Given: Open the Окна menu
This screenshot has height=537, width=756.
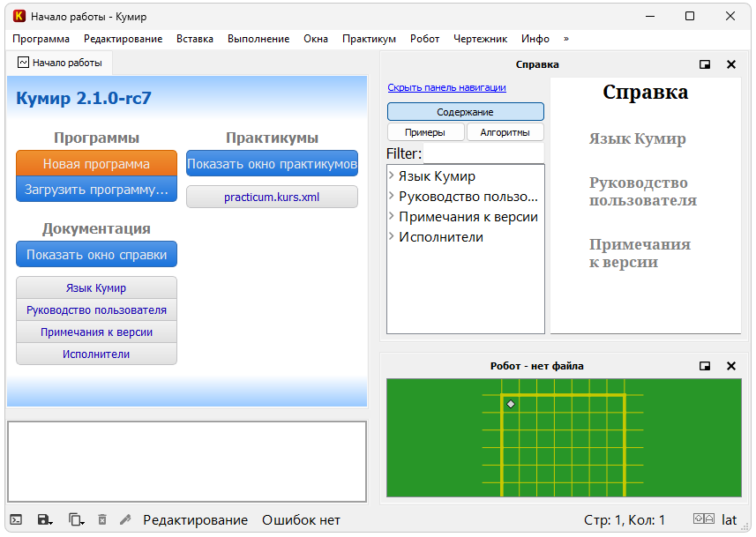Looking at the screenshot, I should click(x=316, y=39).
